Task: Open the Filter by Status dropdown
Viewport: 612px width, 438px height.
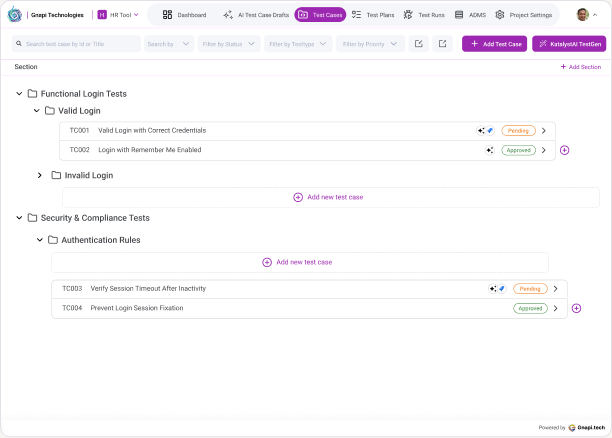Action: click(x=229, y=44)
